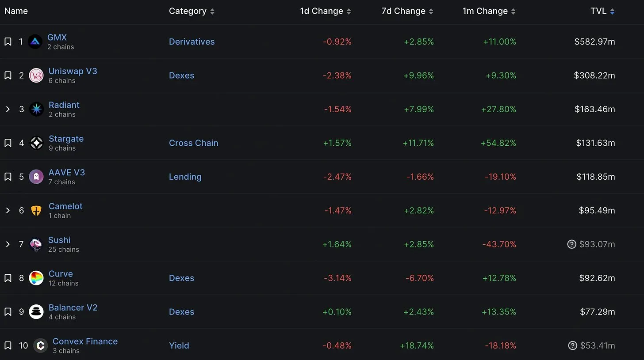The height and width of the screenshot is (360, 644).
Task: Expand the Camelot row chevron
Action: pos(8,210)
